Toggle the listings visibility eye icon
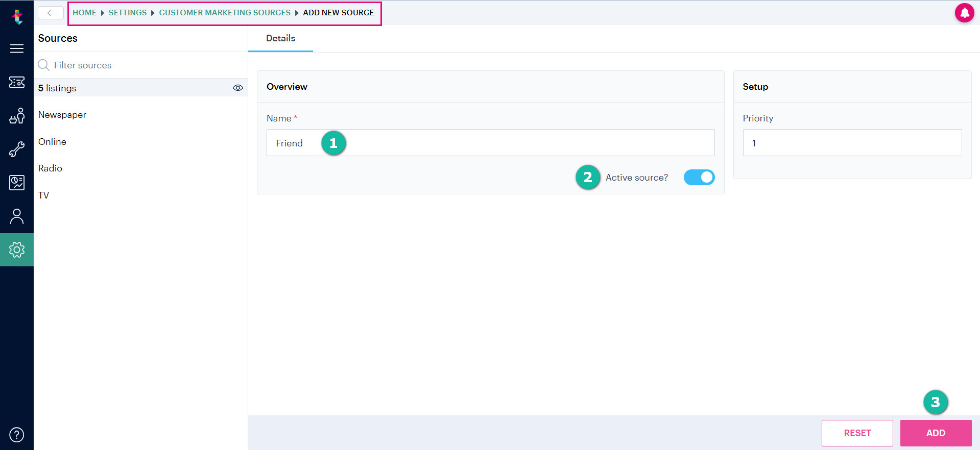The height and width of the screenshot is (450, 980). coord(238,88)
